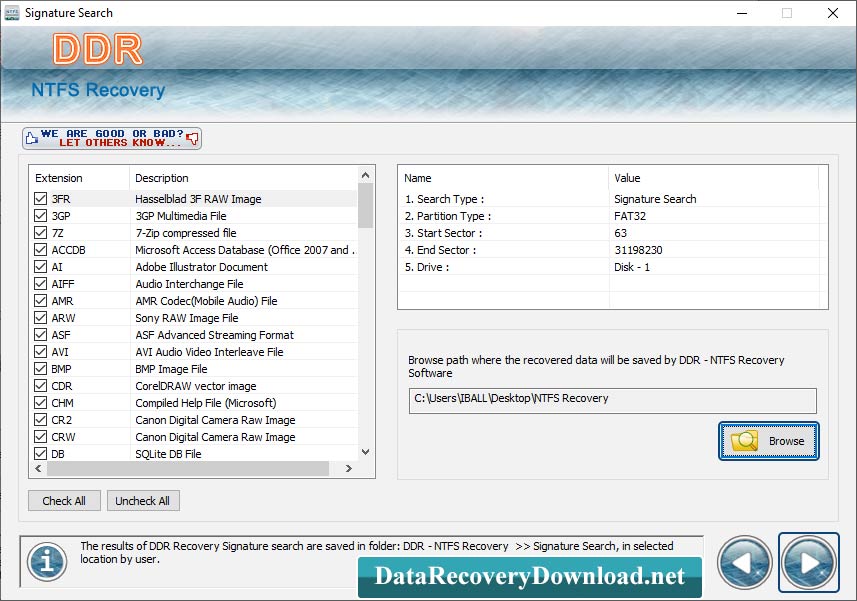Disable the CHM extension checkbox

[40, 403]
